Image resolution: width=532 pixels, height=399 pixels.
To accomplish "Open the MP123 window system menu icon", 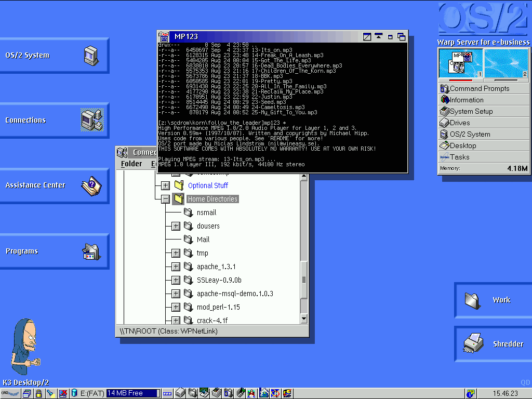I will (164, 37).
